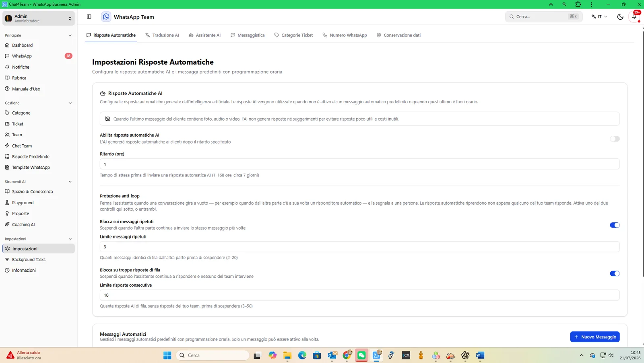Show hidden system tray icons
Screen dimensions: 644x363
581,355
